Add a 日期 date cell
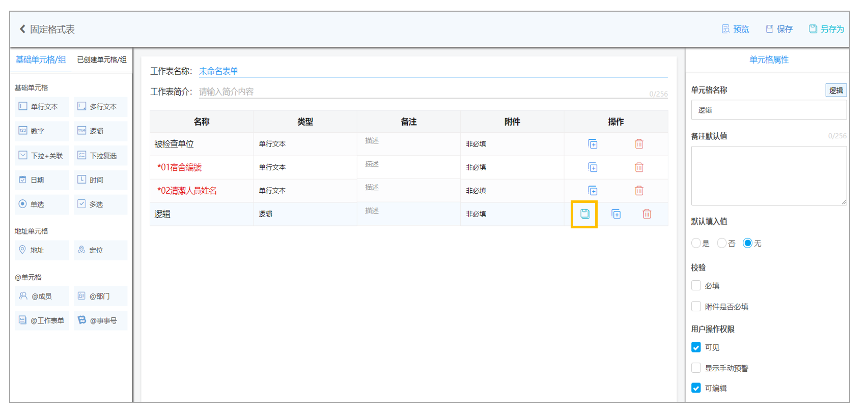 pos(42,180)
